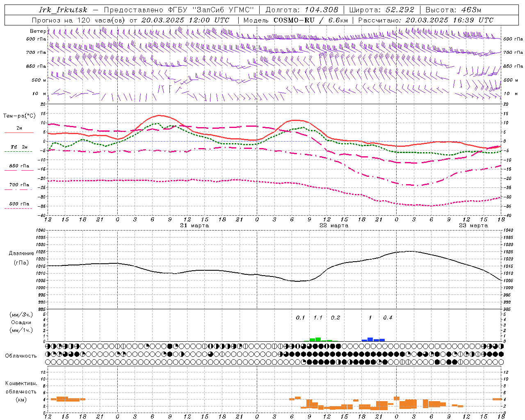Click the (км) convective cloud units label
This screenshot has height=420, width=525.
(x=21, y=399)
